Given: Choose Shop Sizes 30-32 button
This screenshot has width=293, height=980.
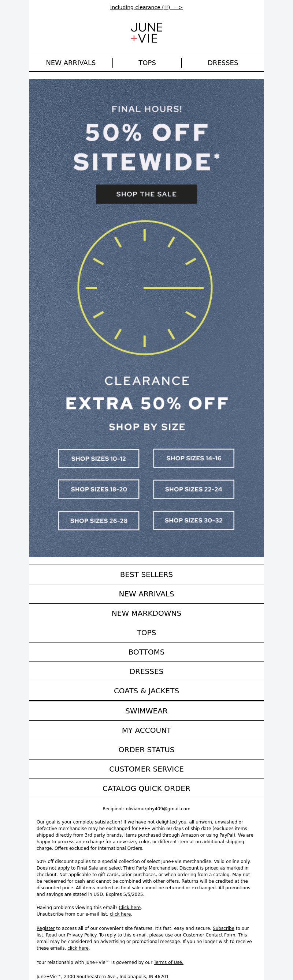Looking at the screenshot, I should (x=193, y=520).
